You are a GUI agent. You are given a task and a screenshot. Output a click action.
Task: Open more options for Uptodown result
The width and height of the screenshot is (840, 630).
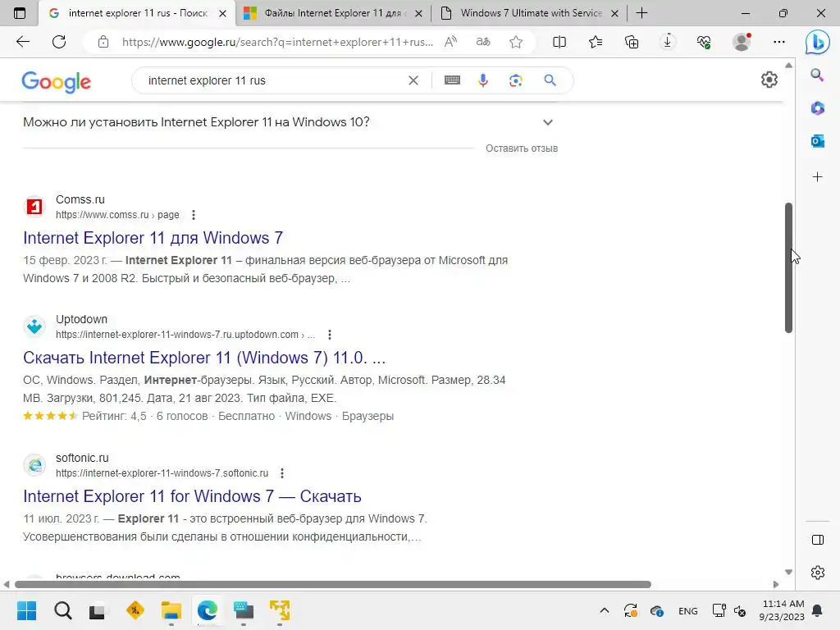(330, 335)
